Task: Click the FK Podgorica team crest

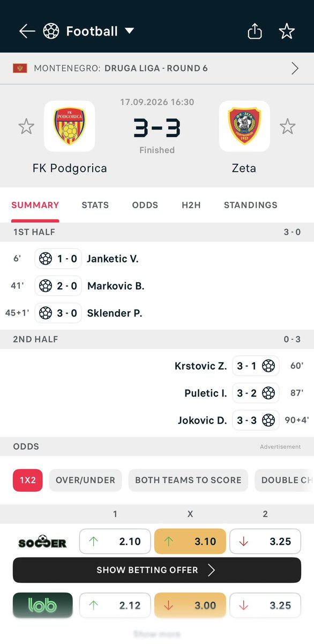Action: coord(69,126)
